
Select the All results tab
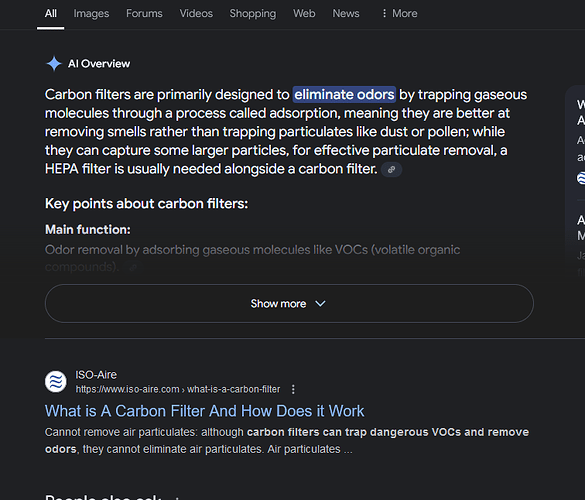point(51,13)
